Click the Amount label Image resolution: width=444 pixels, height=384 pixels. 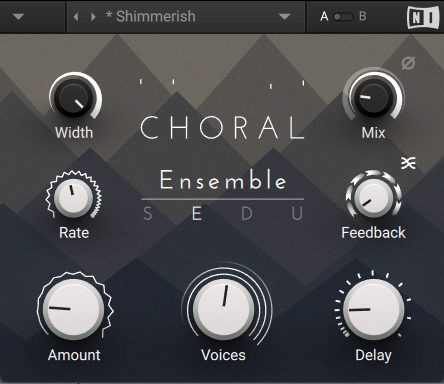(x=74, y=355)
